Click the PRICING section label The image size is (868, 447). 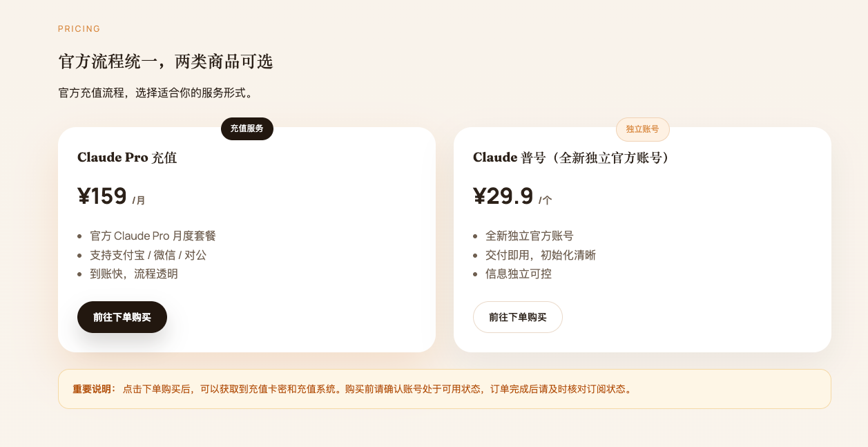79,29
